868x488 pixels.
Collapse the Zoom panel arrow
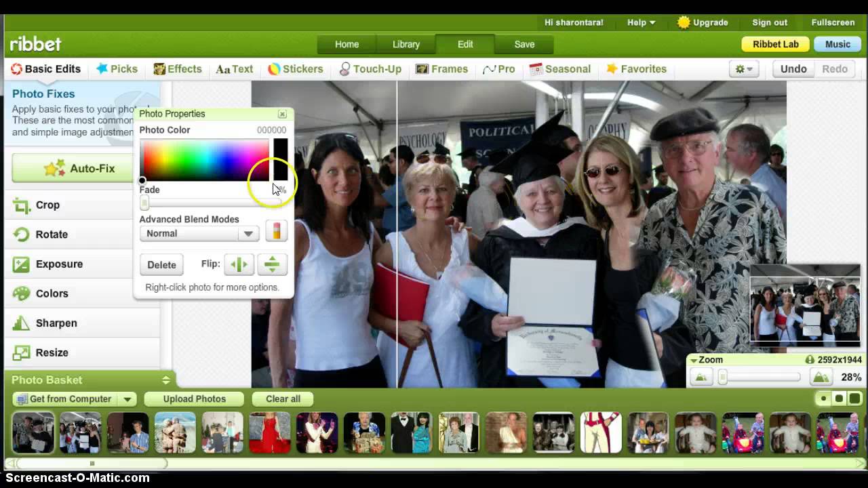pyautogui.click(x=694, y=361)
